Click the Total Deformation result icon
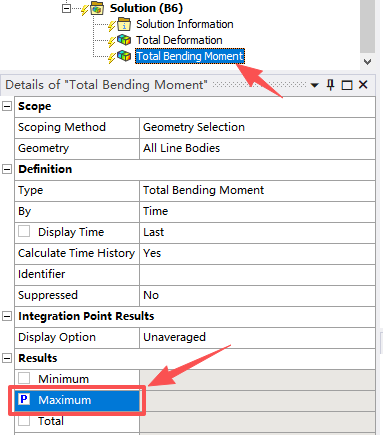Image resolution: width=383 pixels, height=435 pixels. (124, 40)
